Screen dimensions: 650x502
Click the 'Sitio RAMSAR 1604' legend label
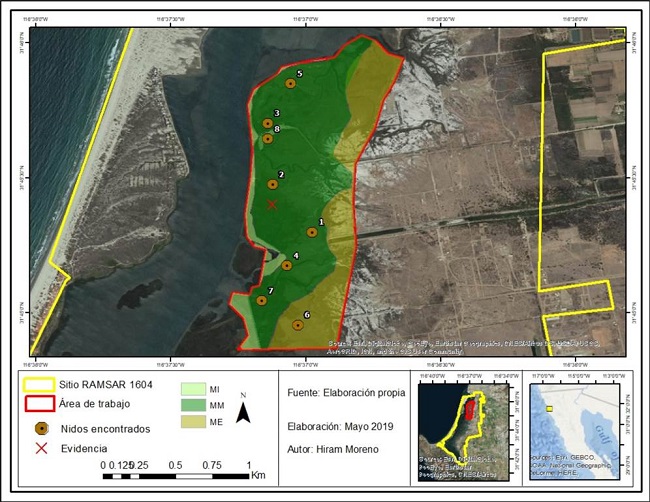(x=106, y=384)
